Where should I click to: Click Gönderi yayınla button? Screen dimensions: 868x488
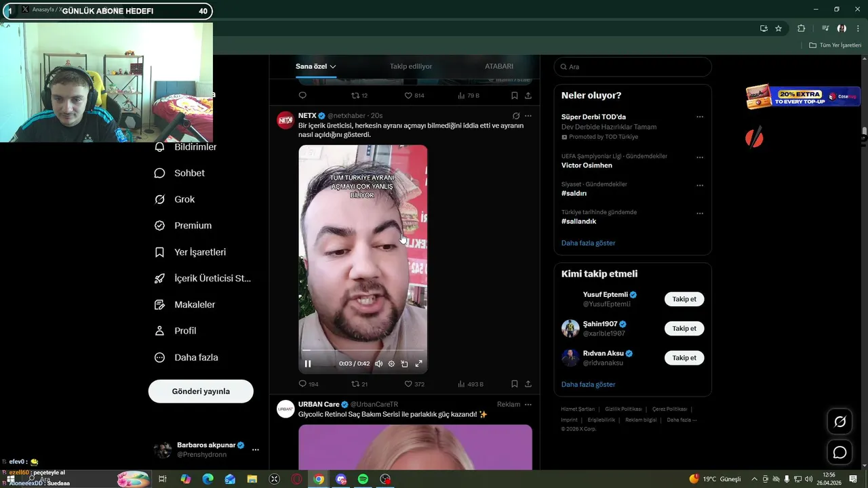click(x=201, y=391)
